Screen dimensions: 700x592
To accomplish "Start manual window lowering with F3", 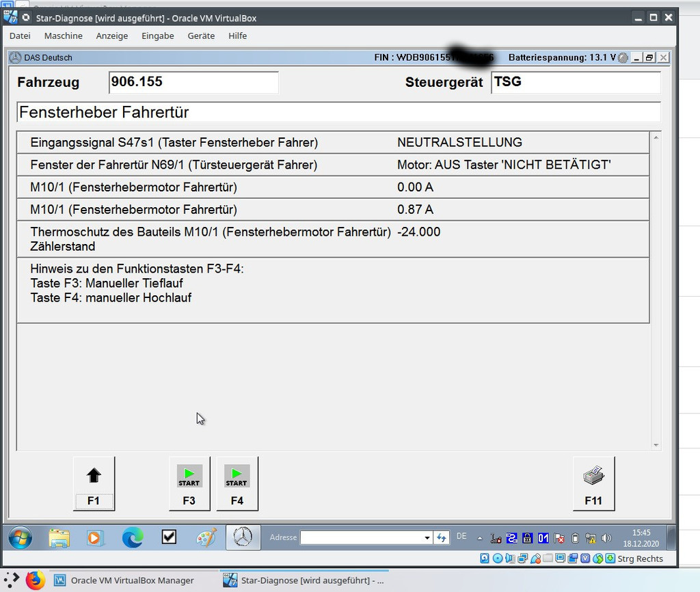I will click(x=189, y=483).
